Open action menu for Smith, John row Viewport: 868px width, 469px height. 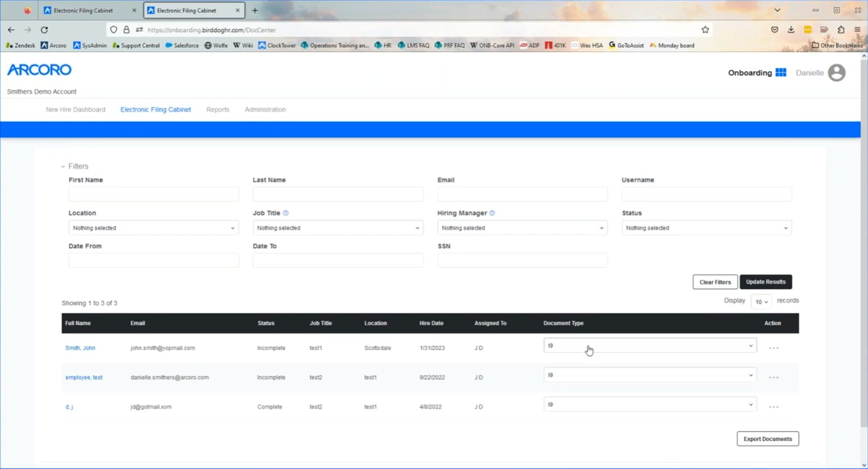tap(773, 348)
